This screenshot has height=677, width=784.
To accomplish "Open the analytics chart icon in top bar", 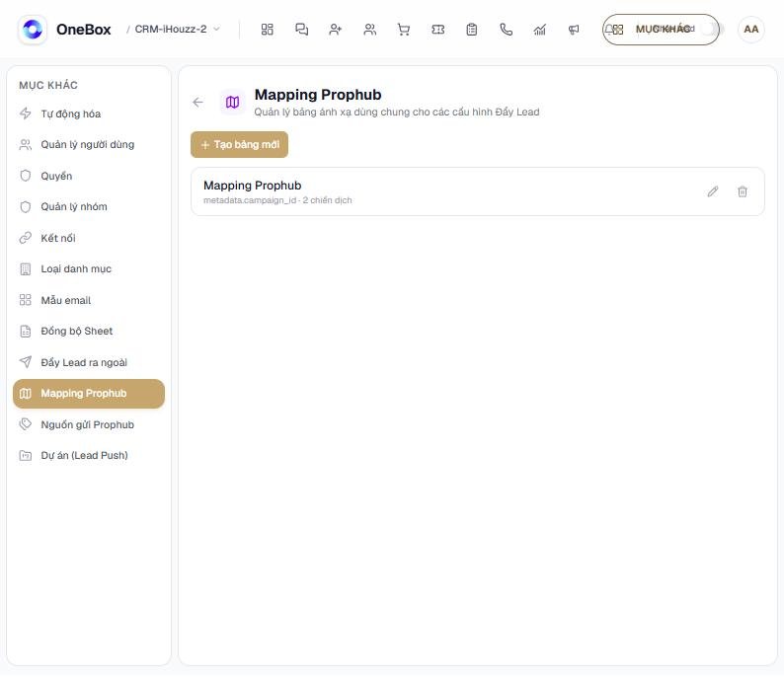I will tap(539, 30).
